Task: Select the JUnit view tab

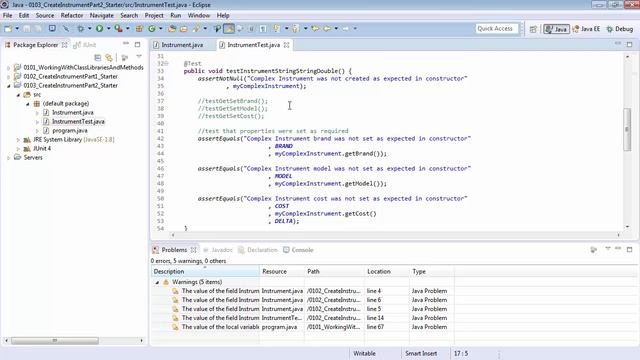Action: (85, 45)
